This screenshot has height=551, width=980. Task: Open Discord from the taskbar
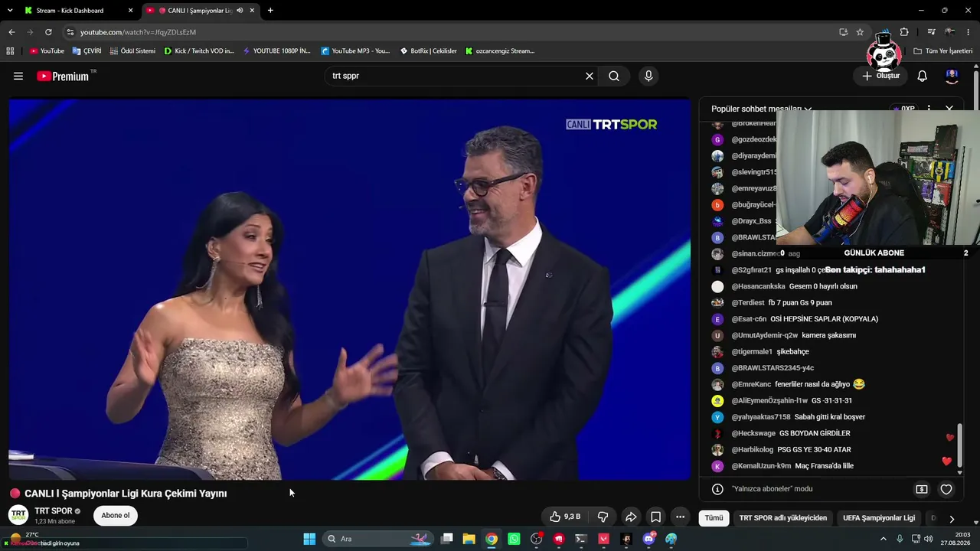[649, 539]
